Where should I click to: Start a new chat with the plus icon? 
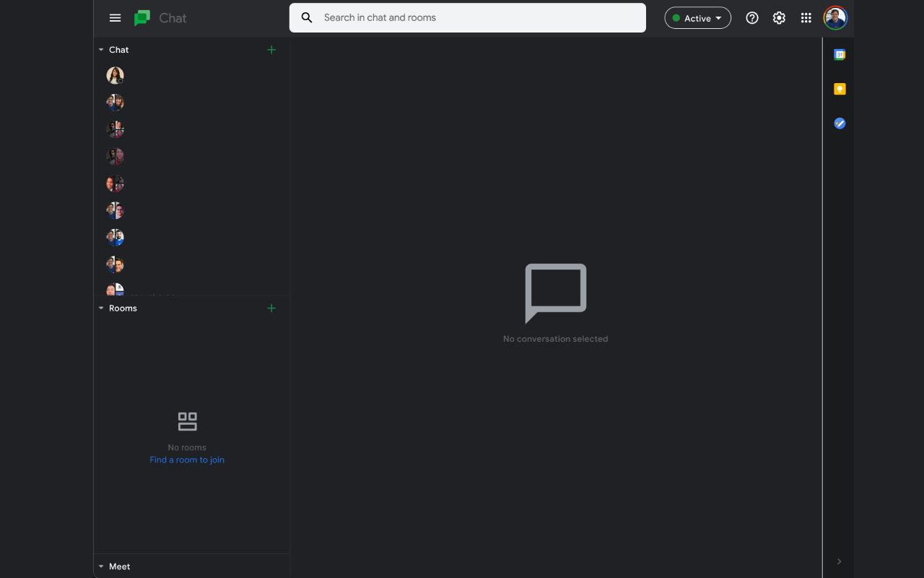[x=271, y=49]
